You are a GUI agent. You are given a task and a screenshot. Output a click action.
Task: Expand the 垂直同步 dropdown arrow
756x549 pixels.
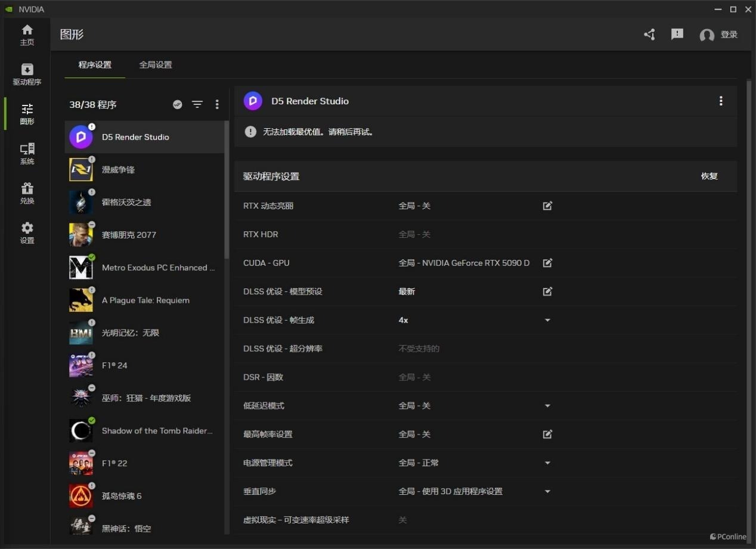[x=547, y=492]
